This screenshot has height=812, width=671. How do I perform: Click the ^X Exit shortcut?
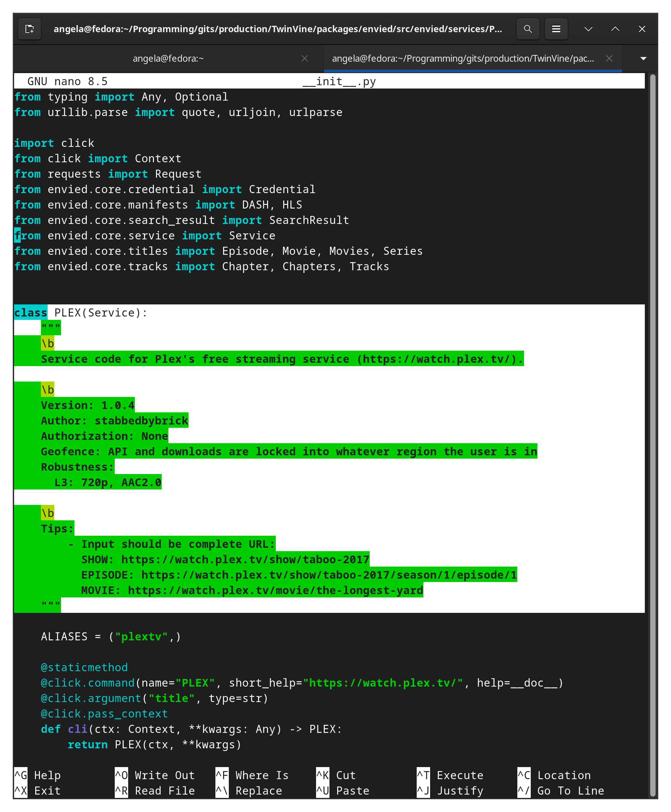click(38, 791)
